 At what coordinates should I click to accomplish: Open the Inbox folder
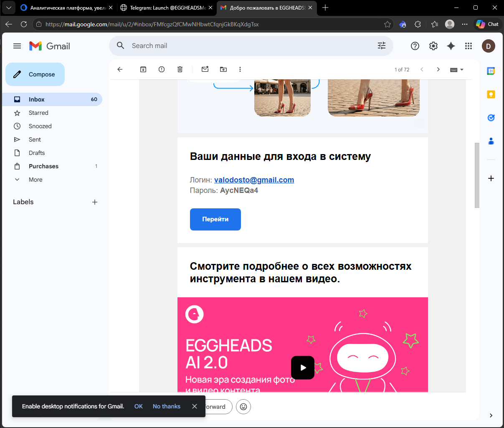point(52,99)
